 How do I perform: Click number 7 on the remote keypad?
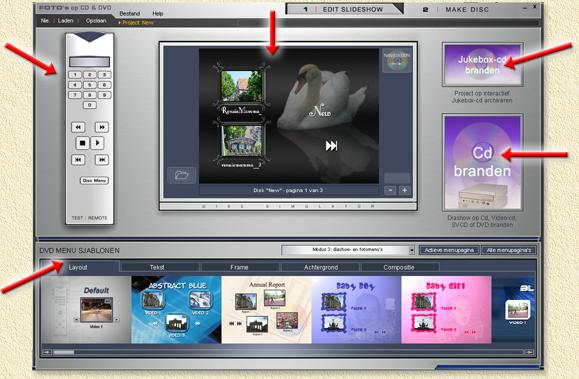click(x=75, y=95)
